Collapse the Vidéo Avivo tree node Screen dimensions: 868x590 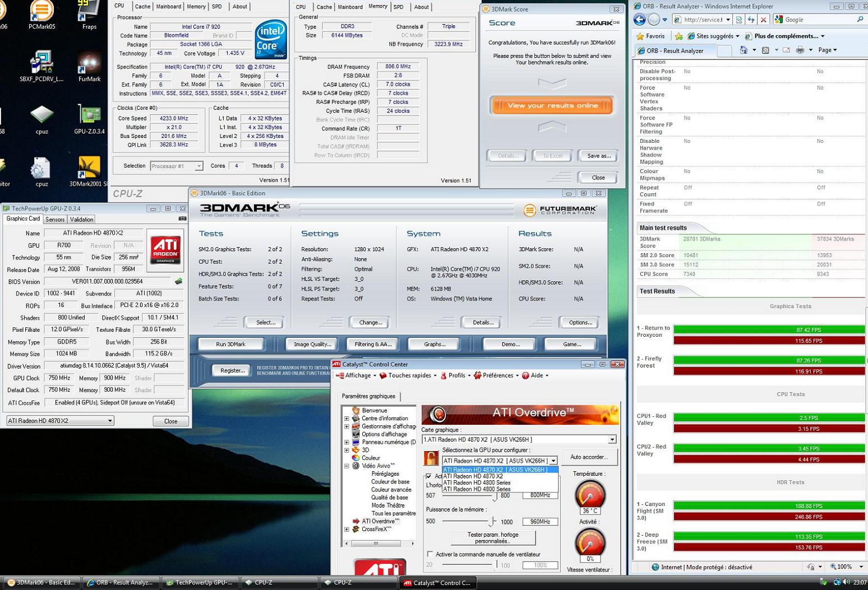(347, 466)
